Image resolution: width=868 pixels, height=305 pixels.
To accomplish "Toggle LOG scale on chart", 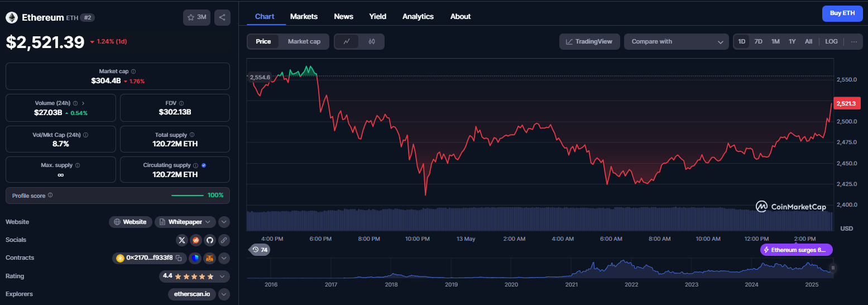I will coord(832,41).
